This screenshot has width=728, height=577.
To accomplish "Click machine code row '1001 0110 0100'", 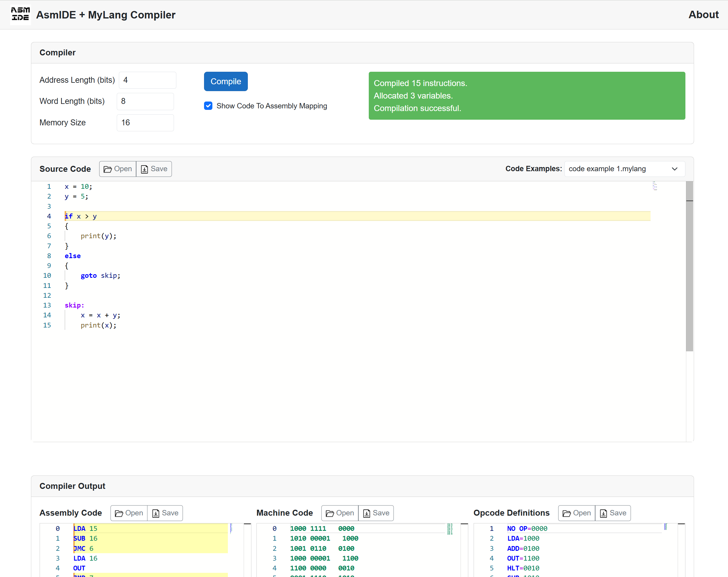I will (x=322, y=549).
